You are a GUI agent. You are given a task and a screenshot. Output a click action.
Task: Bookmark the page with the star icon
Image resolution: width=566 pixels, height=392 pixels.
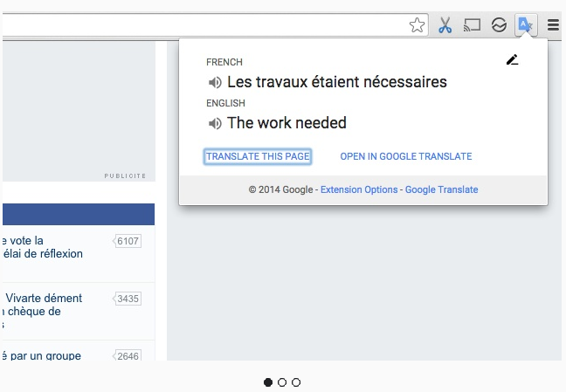click(417, 25)
